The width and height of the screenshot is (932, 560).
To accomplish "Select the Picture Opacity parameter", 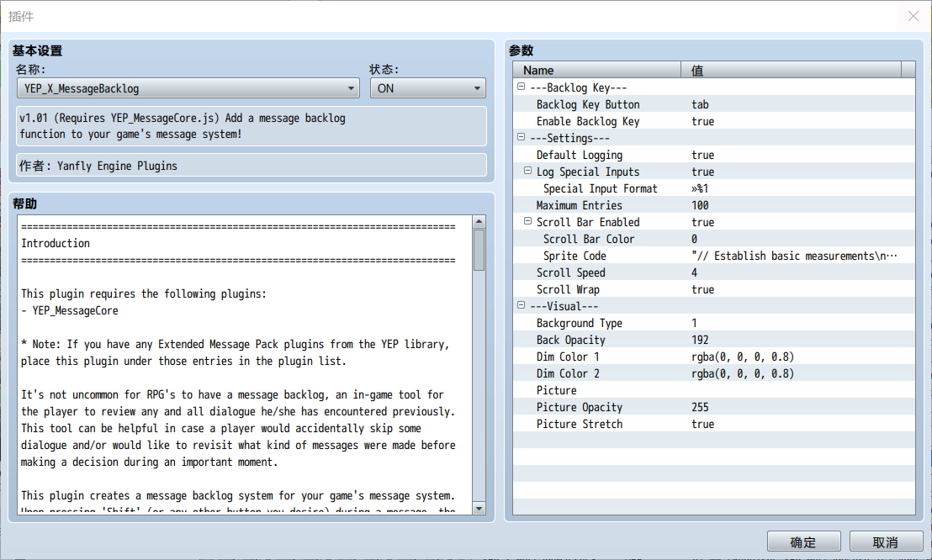I will pos(714,407).
